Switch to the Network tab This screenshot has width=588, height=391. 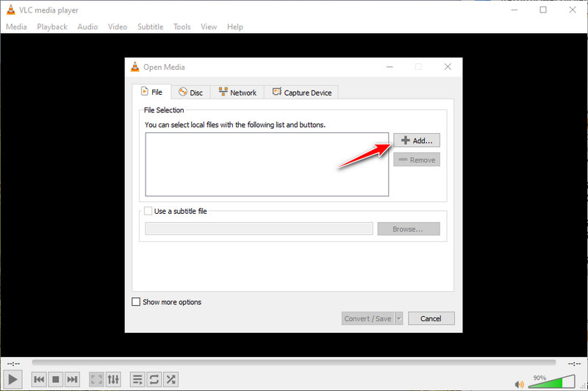click(x=237, y=93)
